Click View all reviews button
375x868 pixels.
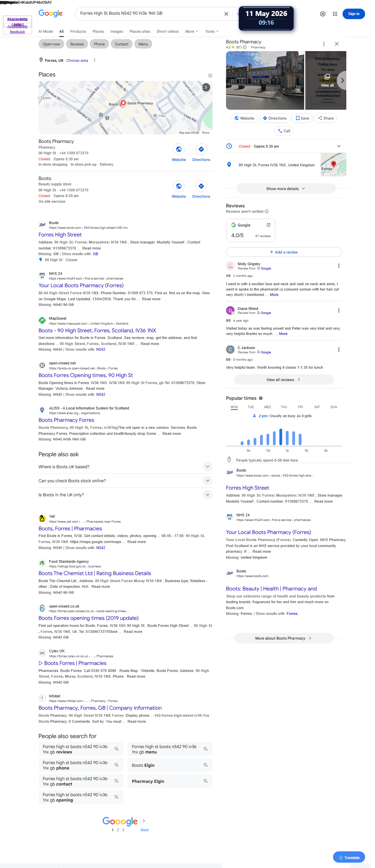tap(287, 384)
